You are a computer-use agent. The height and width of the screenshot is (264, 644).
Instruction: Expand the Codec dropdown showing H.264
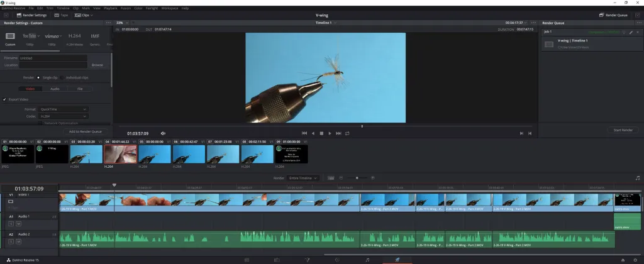tap(63, 116)
